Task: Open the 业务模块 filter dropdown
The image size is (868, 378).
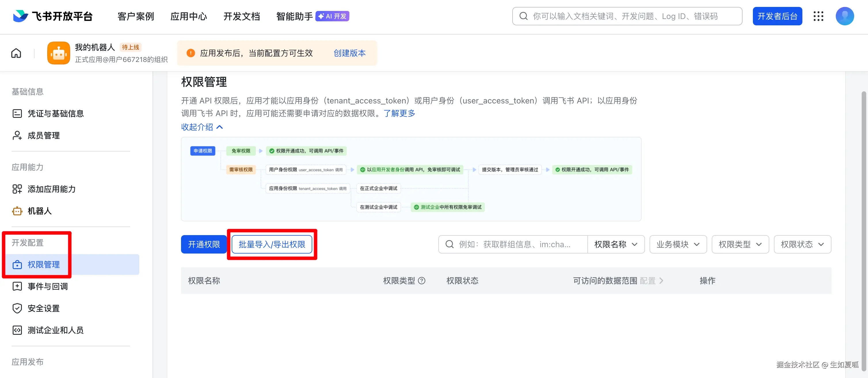Action: pos(677,244)
